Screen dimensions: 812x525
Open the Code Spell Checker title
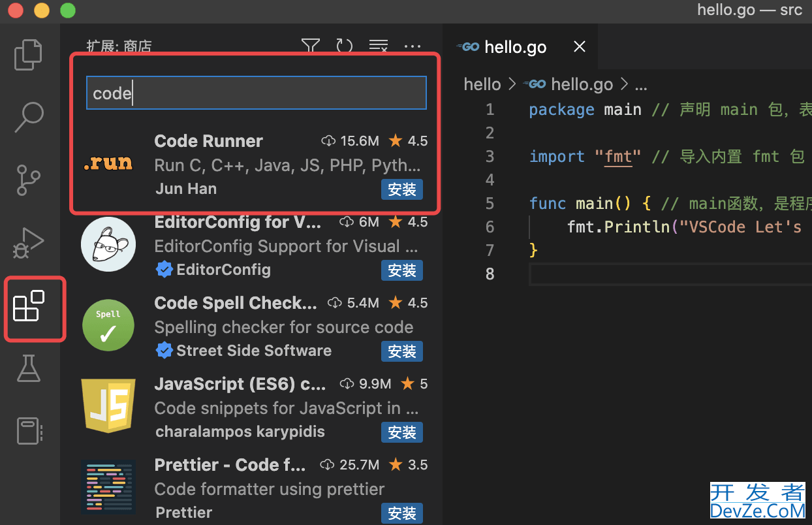click(x=236, y=303)
